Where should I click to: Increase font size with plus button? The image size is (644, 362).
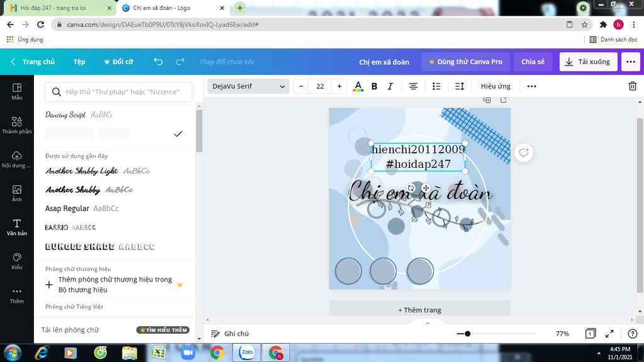point(340,86)
